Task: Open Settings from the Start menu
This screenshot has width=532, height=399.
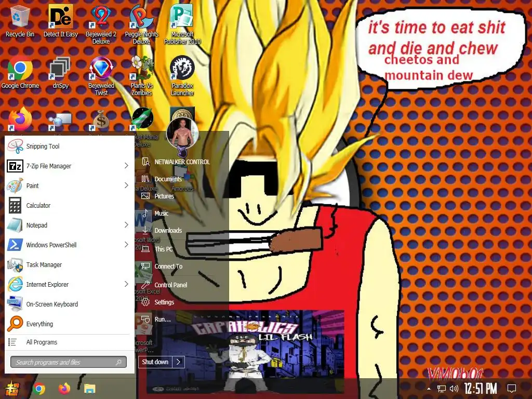Action: (x=164, y=302)
